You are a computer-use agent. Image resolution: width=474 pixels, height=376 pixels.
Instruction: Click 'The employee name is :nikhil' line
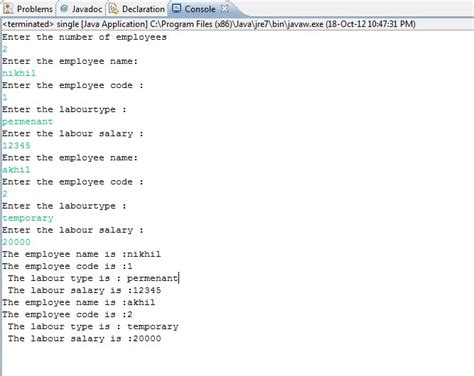[81, 254]
